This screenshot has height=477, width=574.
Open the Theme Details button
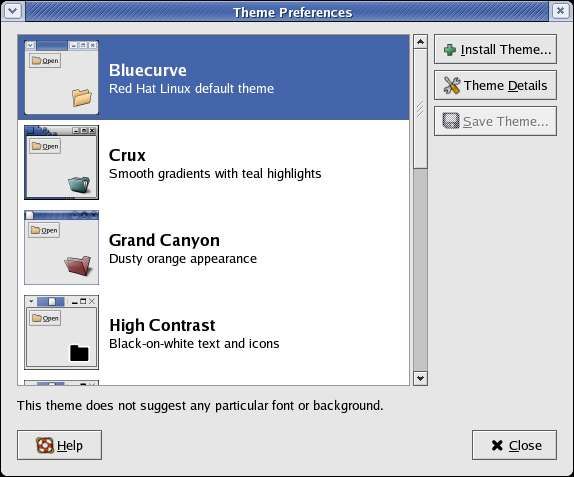[495, 85]
